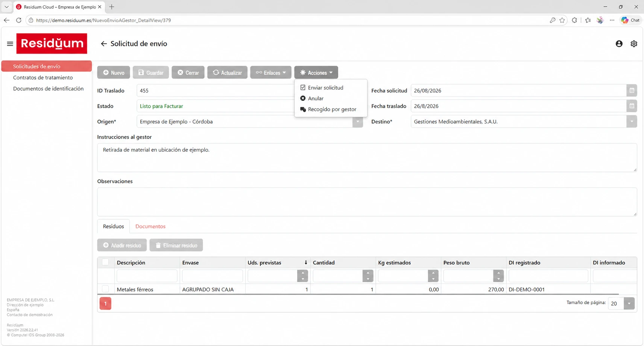
Task: Open browser more options ellipsis
Action: point(612,20)
